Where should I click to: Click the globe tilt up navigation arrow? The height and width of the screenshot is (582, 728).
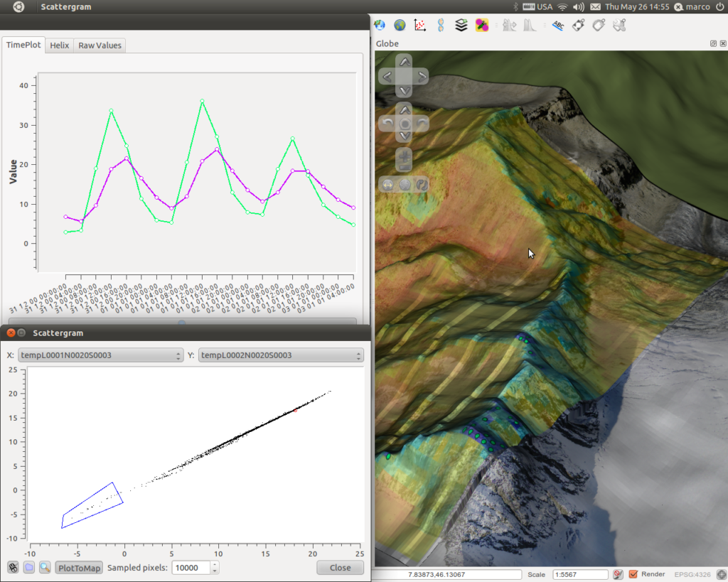(x=405, y=109)
